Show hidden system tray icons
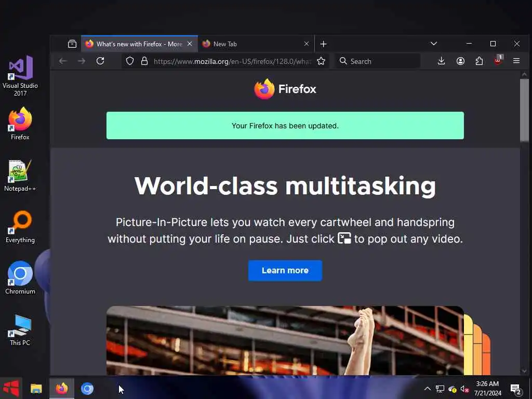532x399 pixels. 428,389
